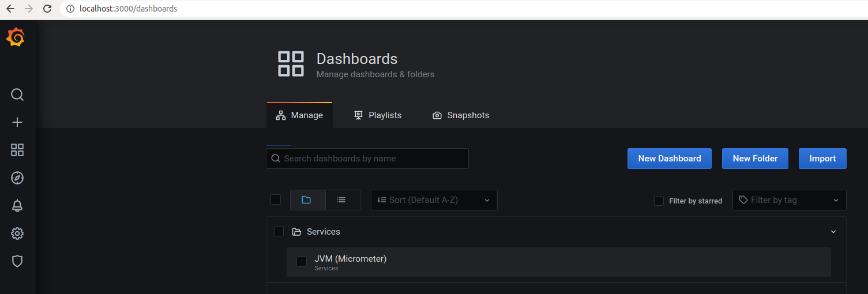The width and height of the screenshot is (868, 294).
Task: Open the Filter by tag dropdown
Action: coord(790,200)
